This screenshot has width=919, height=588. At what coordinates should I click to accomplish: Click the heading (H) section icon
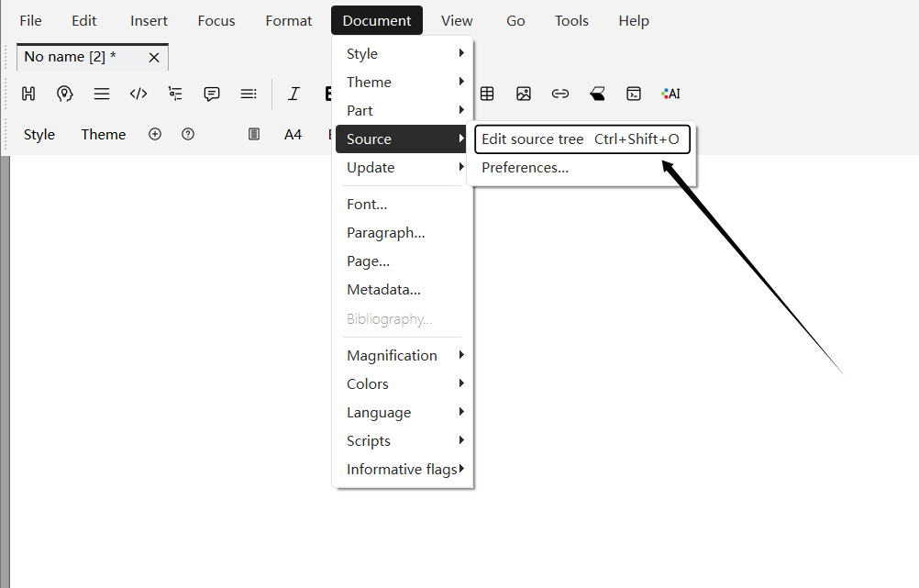(x=28, y=94)
